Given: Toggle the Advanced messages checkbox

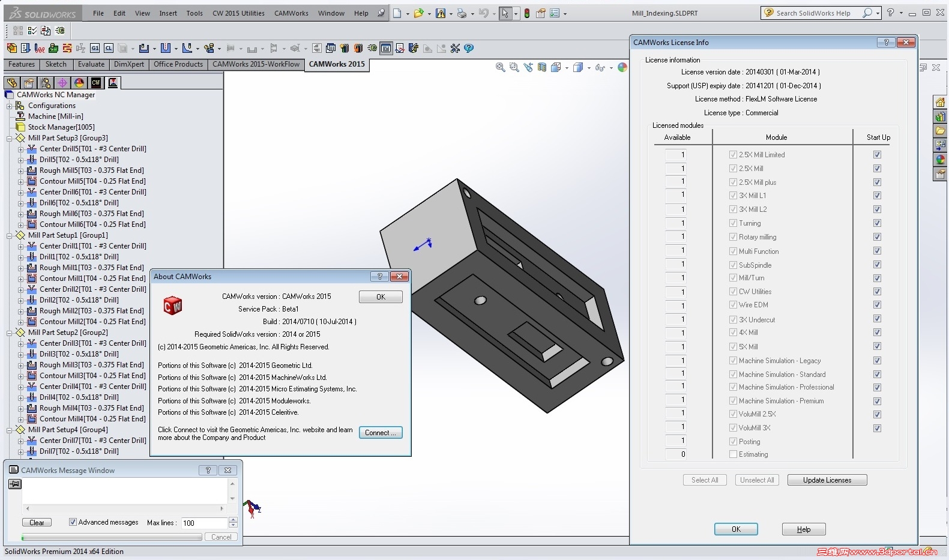Looking at the screenshot, I should tap(73, 522).
